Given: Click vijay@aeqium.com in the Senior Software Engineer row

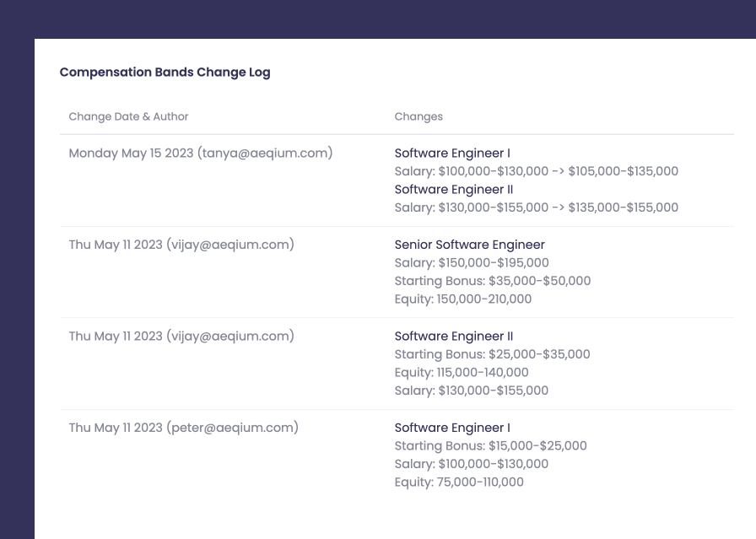Looking at the screenshot, I should pos(229,244).
